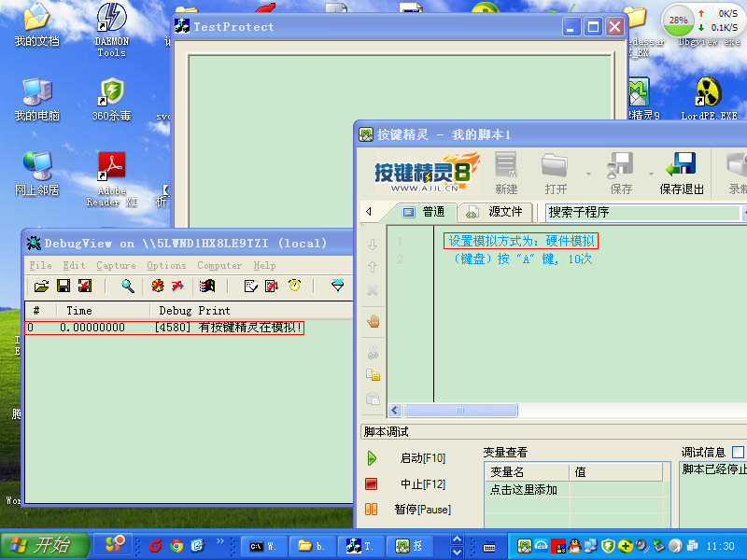Collapse the left panel arrow beside 普通 tab
747x560 pixels.
coord(369,212)
